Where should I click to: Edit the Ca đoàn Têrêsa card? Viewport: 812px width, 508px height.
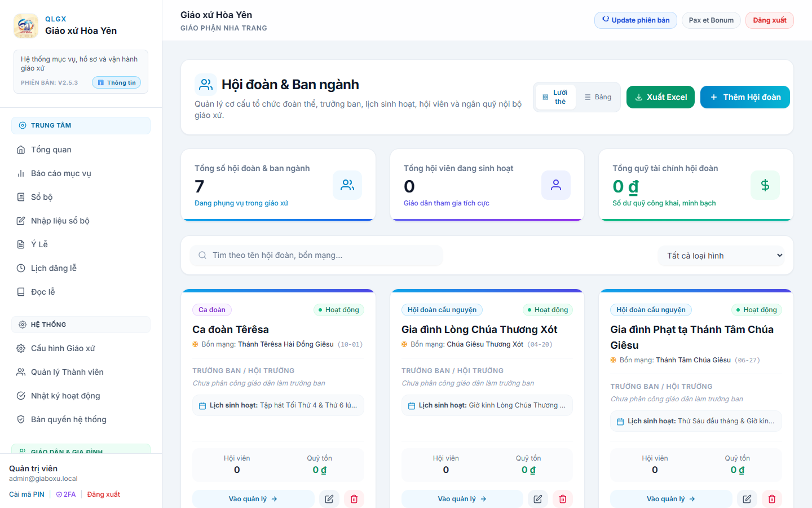pyautogui.click(x=329, y=499)
